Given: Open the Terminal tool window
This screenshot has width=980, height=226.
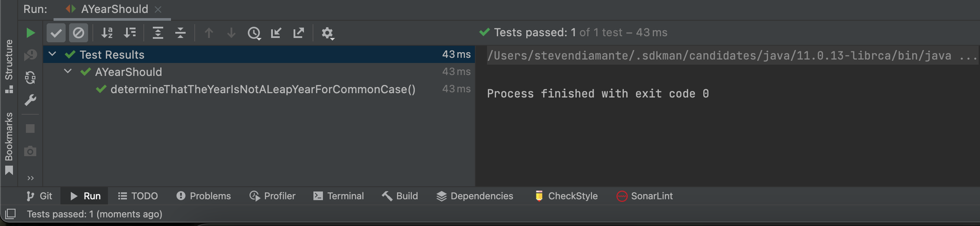Looking at the screenshot, I should click(x=338, y=196).
